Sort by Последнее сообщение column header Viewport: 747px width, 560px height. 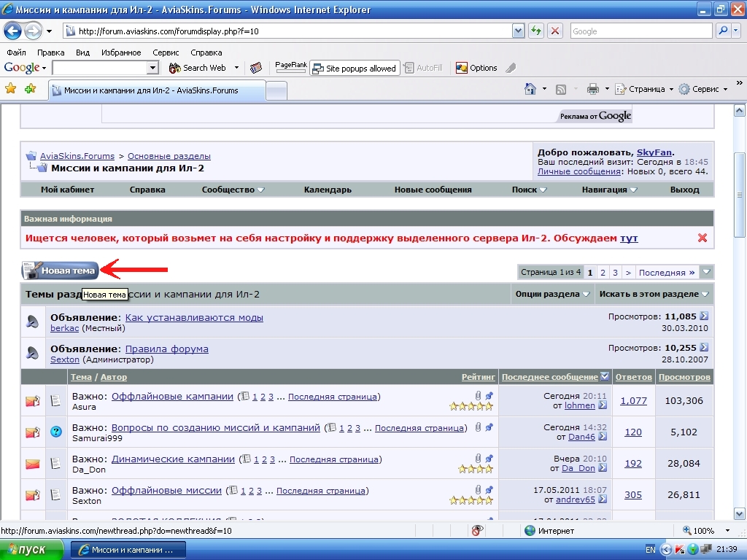click(x=550, y=377)
